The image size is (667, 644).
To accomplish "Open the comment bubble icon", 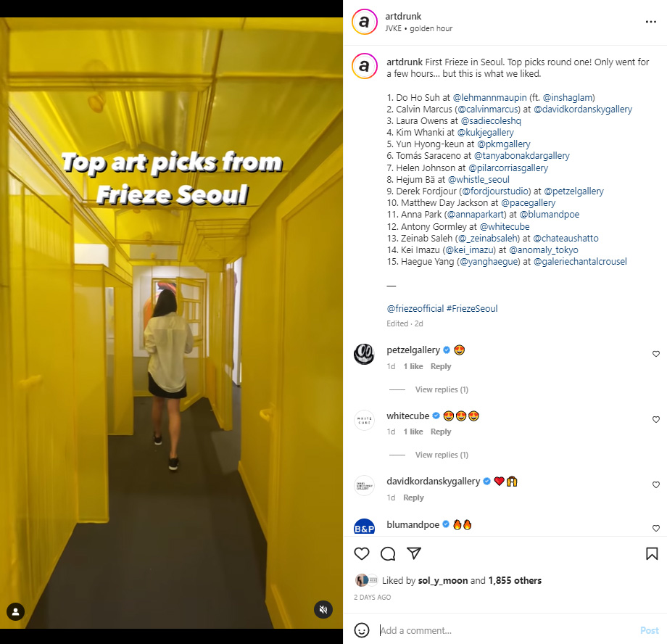I will [388, 554].
